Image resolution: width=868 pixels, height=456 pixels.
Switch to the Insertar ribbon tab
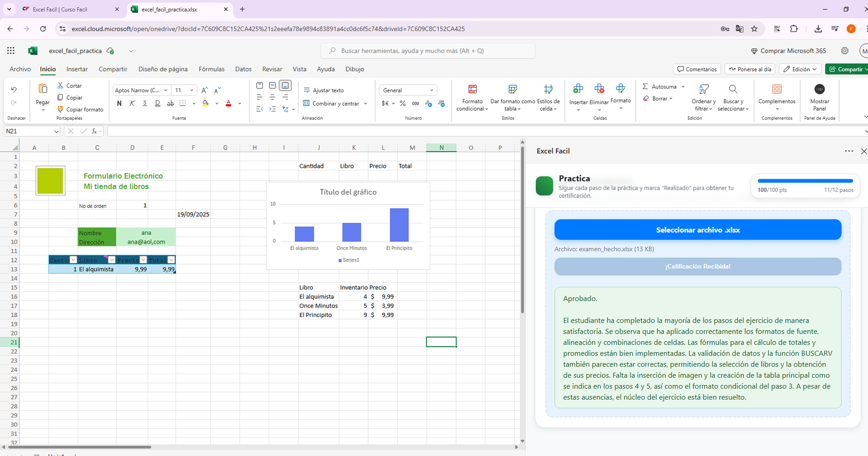pyautogui.click(x=77, y=69)
